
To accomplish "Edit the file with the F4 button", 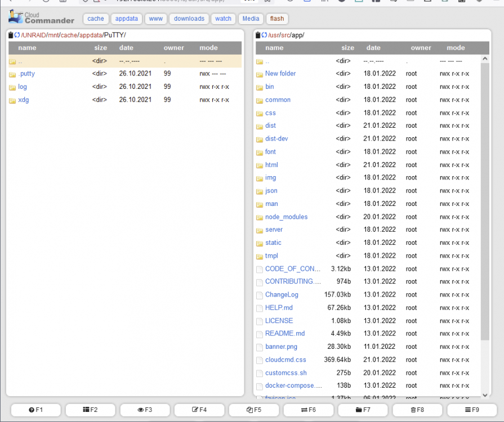I will 199,410.
